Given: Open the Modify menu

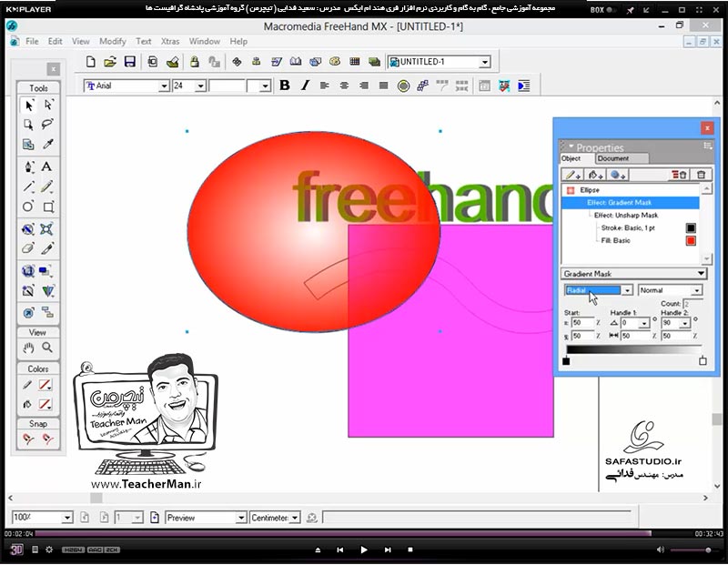Looking at the screenshot, I should (x=112, y=41).
